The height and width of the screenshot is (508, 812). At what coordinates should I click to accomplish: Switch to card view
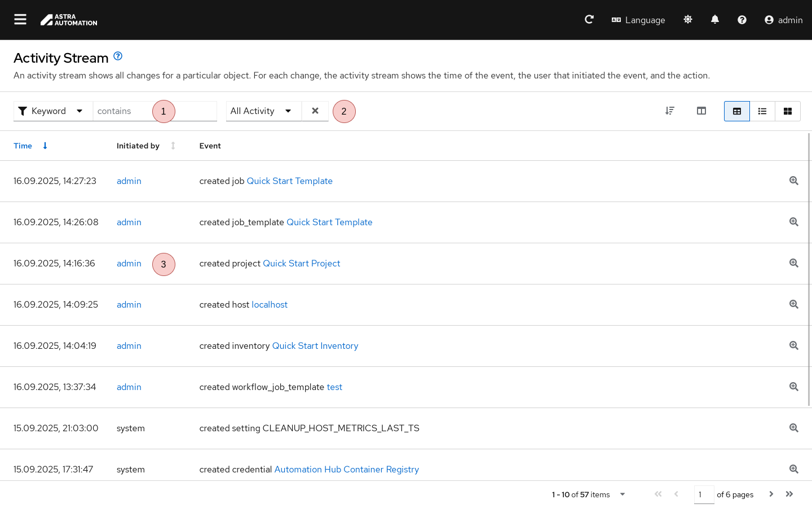(x=788, y=111)
